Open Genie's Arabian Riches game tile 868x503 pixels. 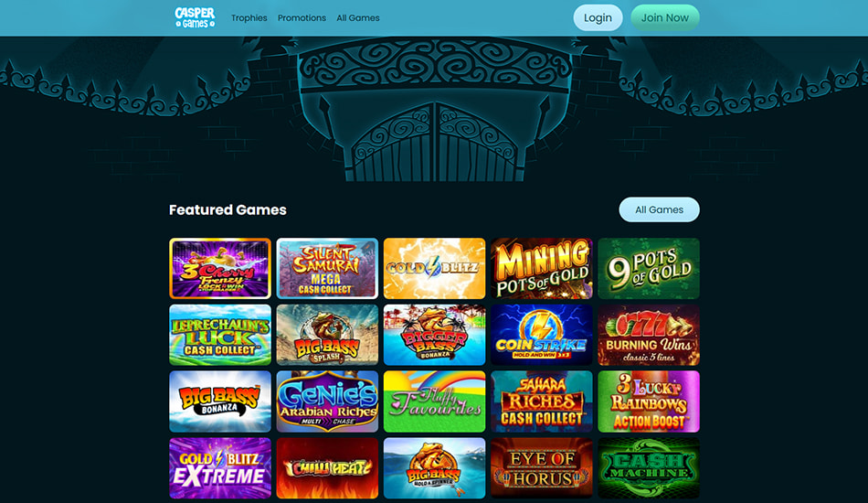tap(327, 401)
